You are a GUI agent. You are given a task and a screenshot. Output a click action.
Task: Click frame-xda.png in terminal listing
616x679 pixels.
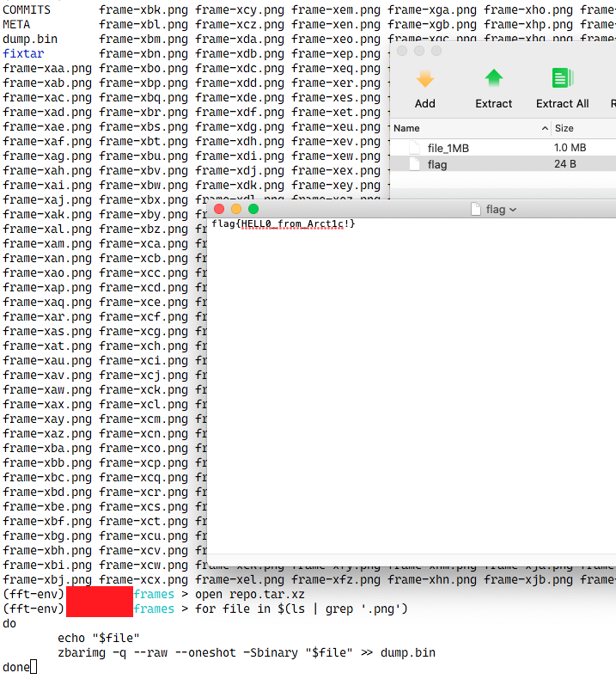[x=240, y=39]
